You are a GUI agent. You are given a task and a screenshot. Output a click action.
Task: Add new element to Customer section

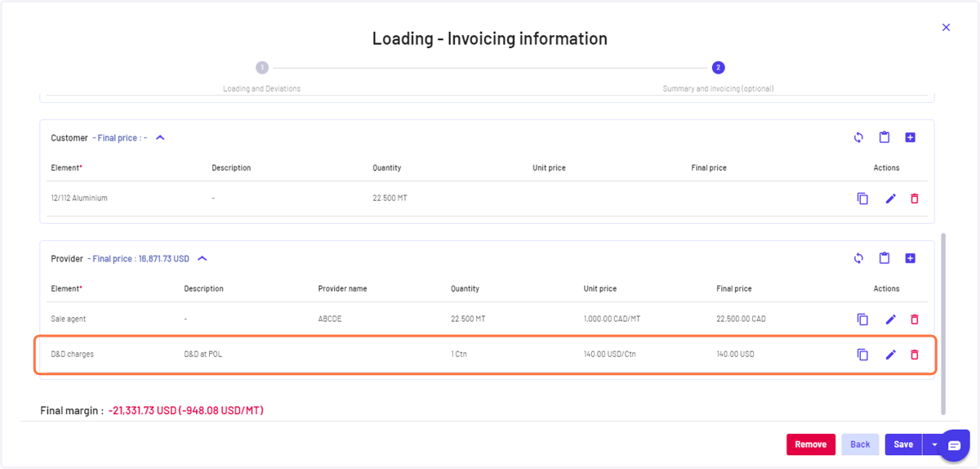pyautogui.click(x=911, y=137)
